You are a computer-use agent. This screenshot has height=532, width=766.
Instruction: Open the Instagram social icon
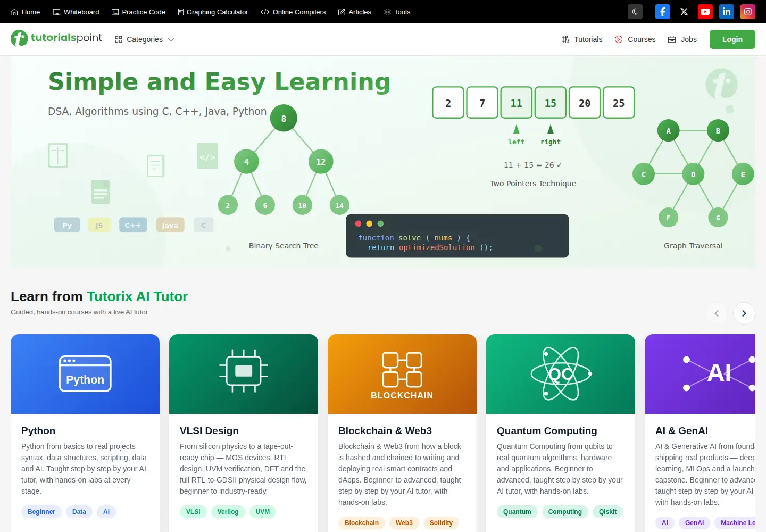[748, 12]
